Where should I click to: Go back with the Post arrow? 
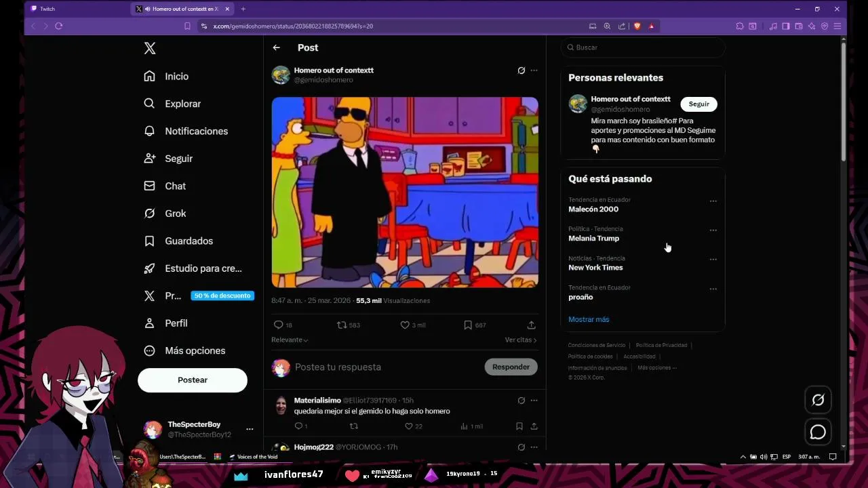point(276,47)
